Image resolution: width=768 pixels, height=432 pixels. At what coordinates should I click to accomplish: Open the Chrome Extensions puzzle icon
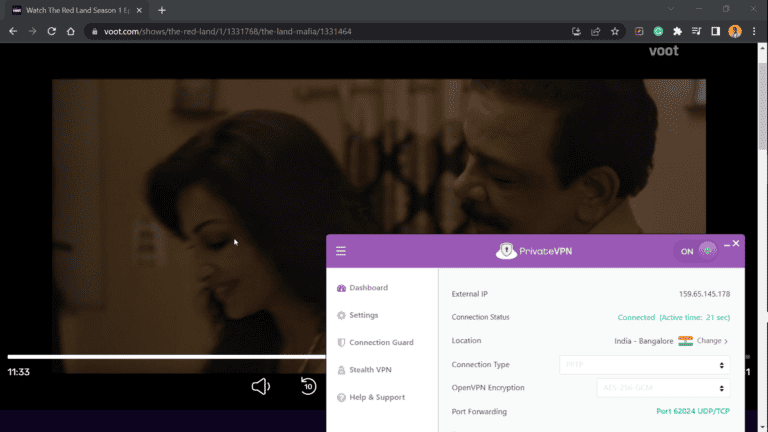(x=677, y=31)
